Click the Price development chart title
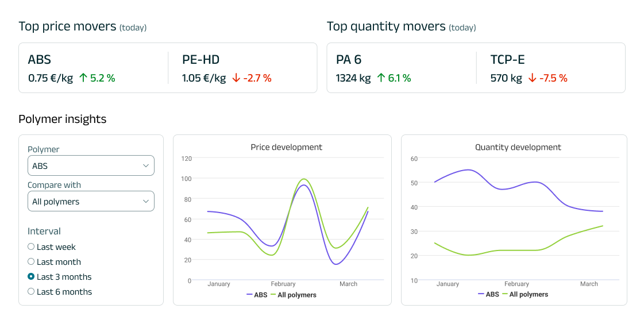 click(286, 147)
